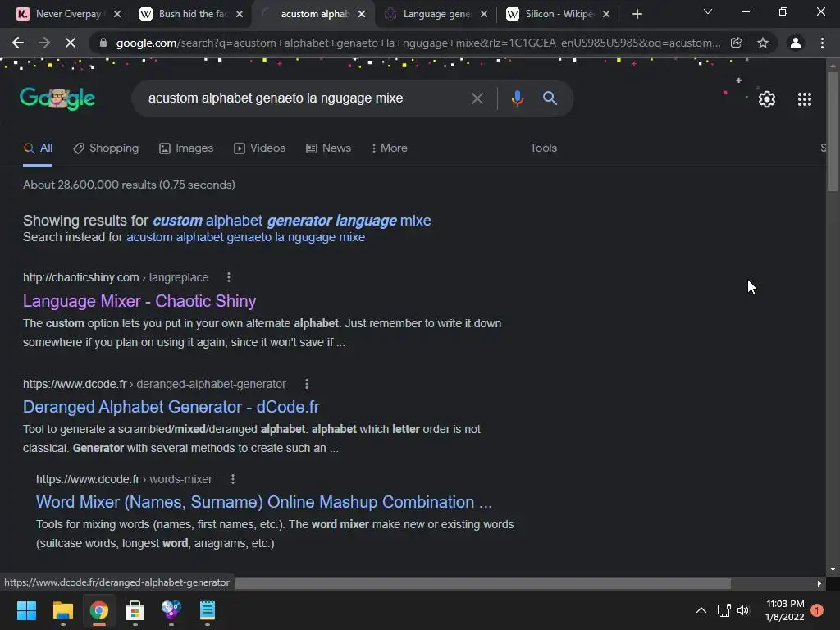Go back to the previous page
The height and width of the screenshot is (630, 840).
18,43
